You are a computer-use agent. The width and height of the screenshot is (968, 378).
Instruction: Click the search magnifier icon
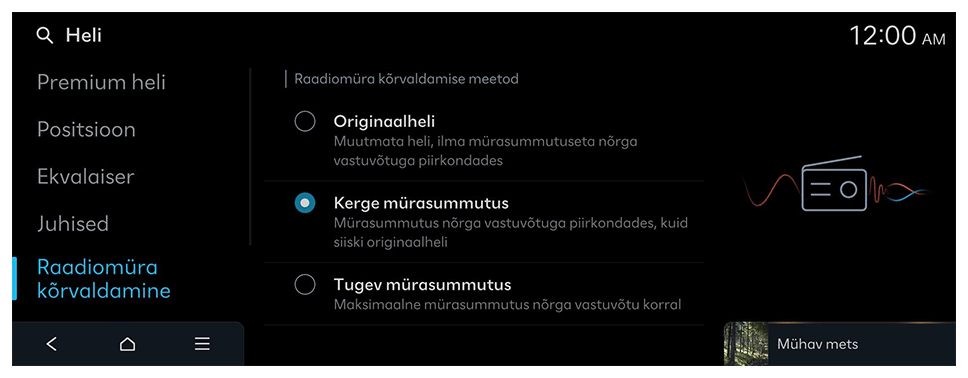(45, 36)
